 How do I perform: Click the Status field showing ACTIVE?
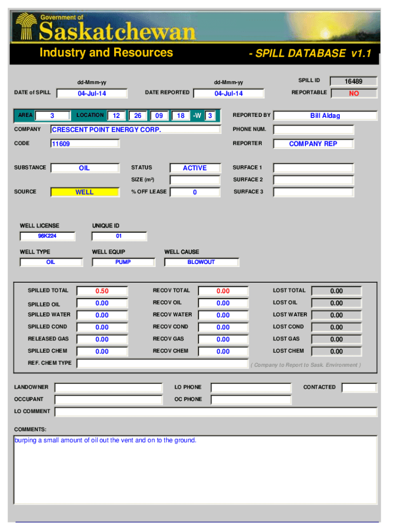pyautogui.click(x=195, y=168)
